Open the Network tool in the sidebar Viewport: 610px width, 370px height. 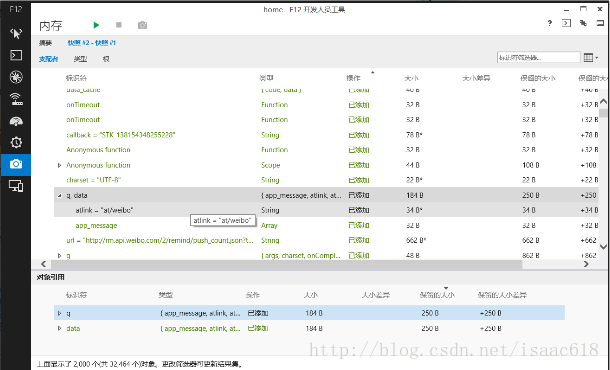pos(16,99)
